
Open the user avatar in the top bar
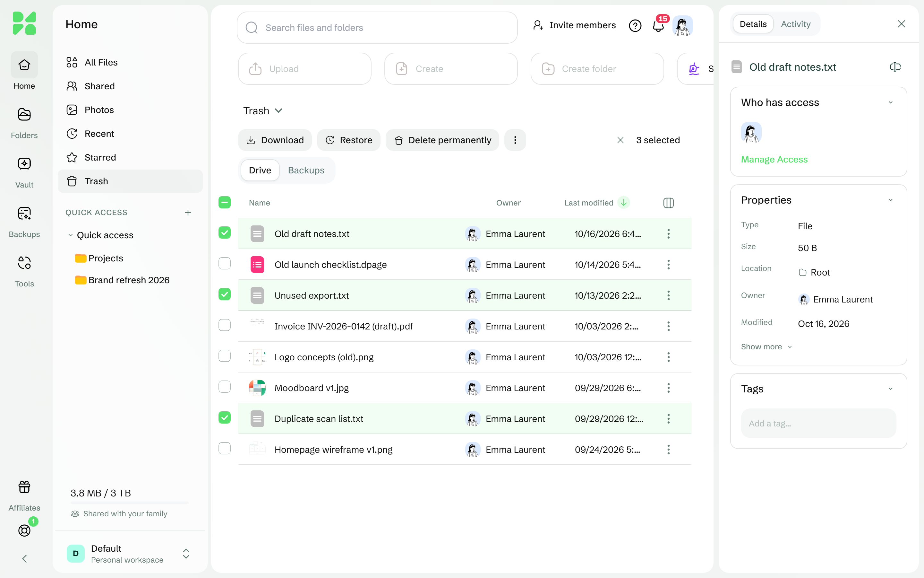[x=682, y=26]
